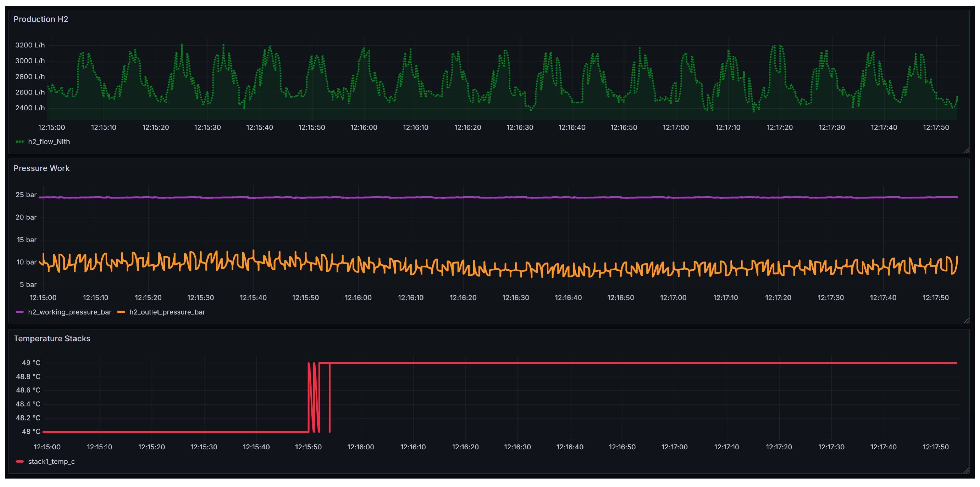Click 12:15:50 tick in Temperature Stacks chart

(308, 447)
